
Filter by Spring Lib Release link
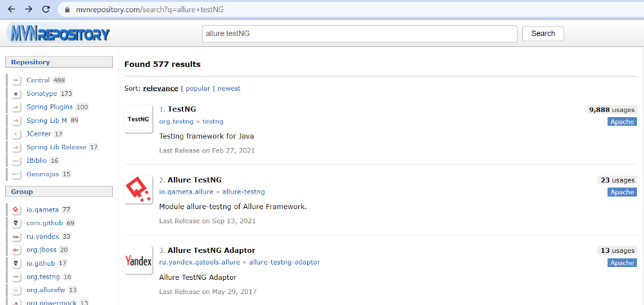pyautogui.click(x=57, y=147)
